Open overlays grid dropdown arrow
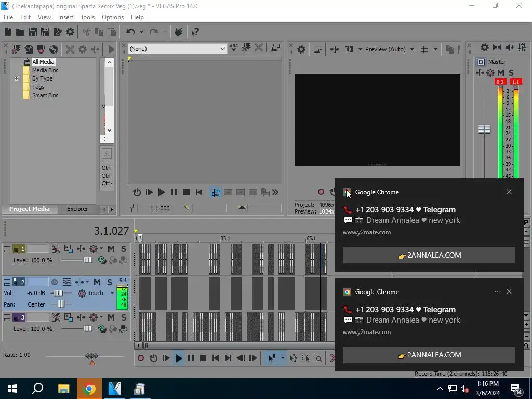This screenshot has width=532, height=399. [435, 49]
